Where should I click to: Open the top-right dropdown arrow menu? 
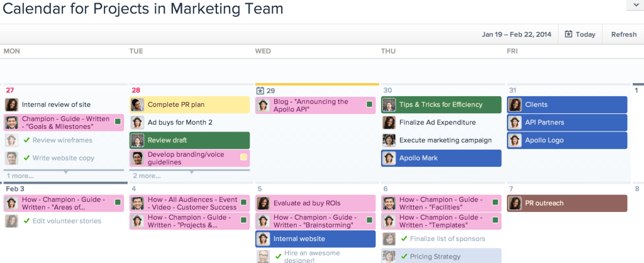[x=634, y=5]
